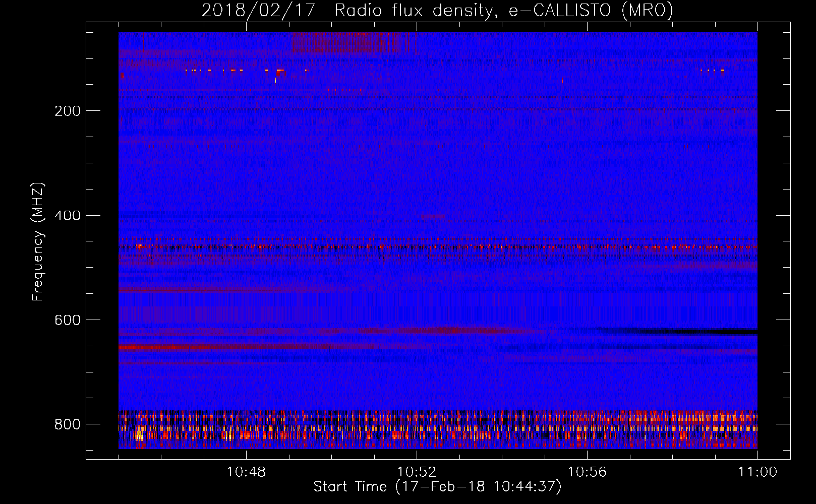Click the 'Frequency (MHZ)' axis label
816x504 pixels.
coord(38,242)
